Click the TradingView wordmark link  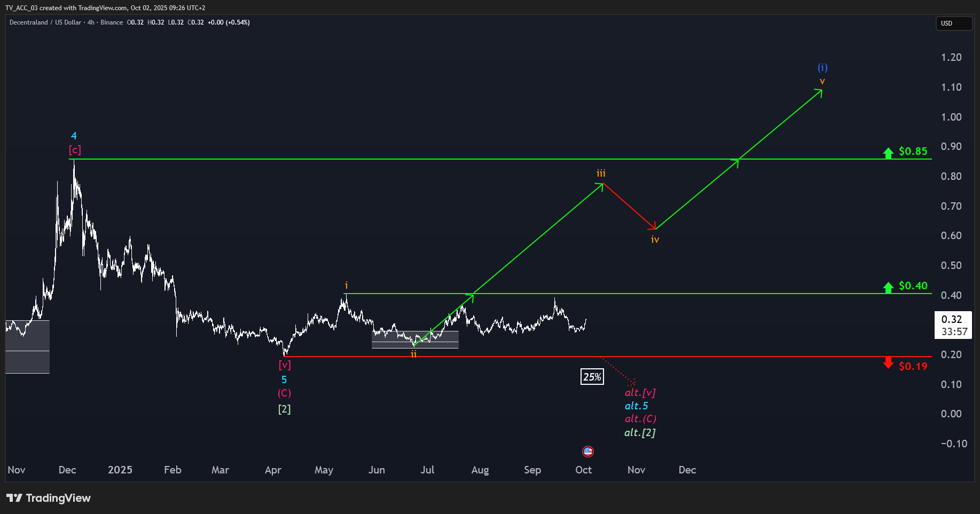(58, 498)
